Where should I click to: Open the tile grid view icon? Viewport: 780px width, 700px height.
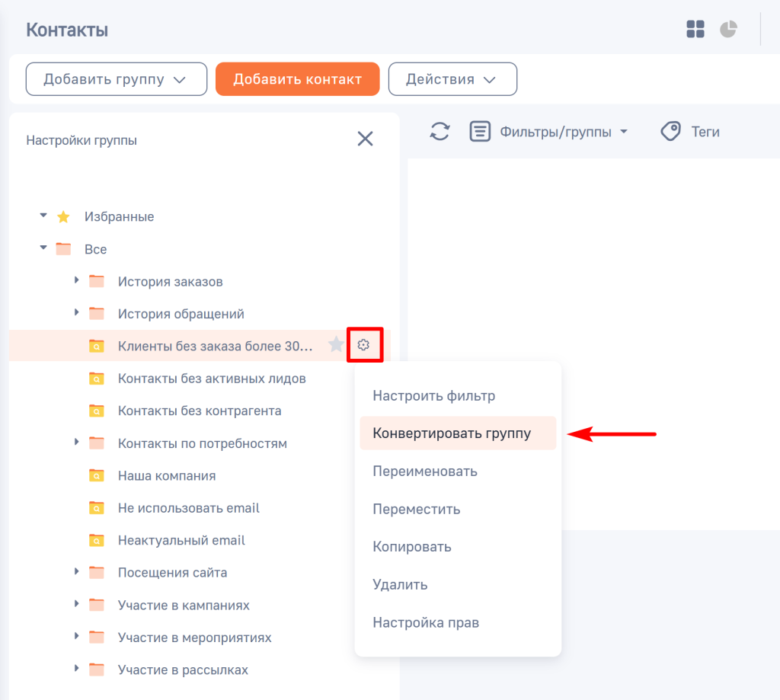695,30
